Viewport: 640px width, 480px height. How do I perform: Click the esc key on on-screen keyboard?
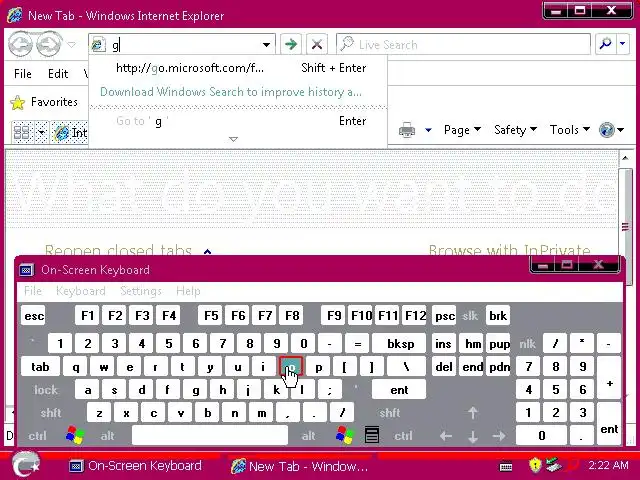34,316
